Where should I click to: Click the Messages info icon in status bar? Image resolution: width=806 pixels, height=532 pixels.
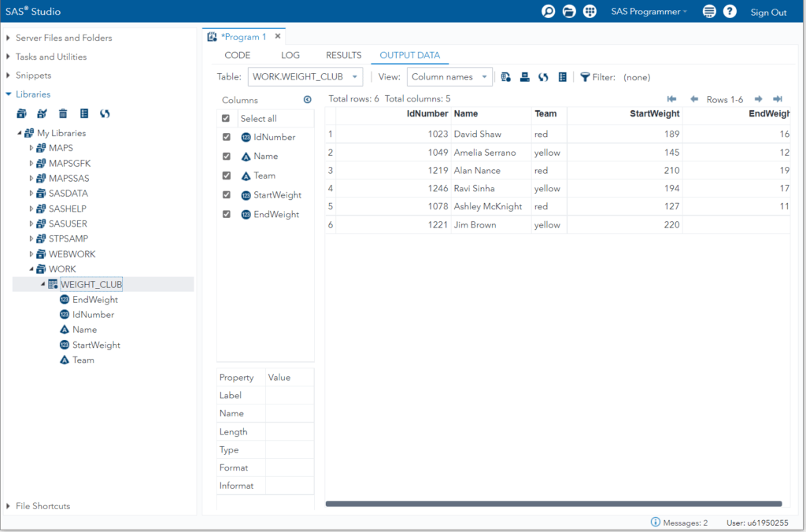(656, 523)
